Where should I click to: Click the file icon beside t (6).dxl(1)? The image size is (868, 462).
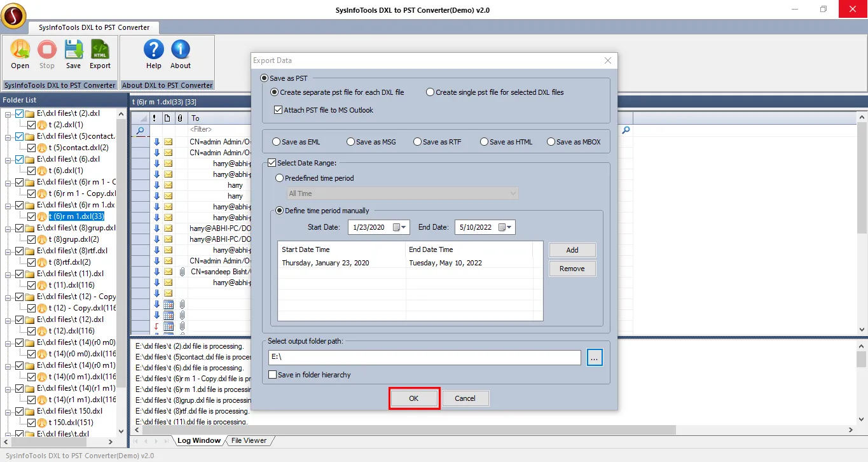tap(42, 171)
